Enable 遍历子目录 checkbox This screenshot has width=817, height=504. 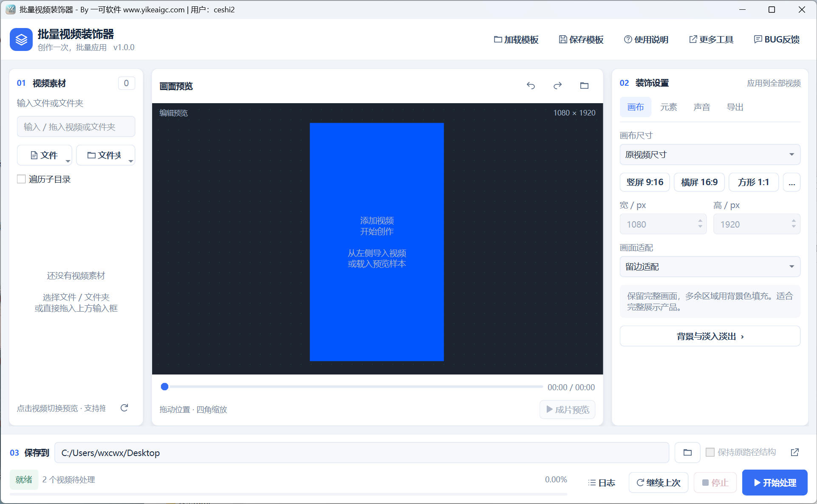point(21,179)
